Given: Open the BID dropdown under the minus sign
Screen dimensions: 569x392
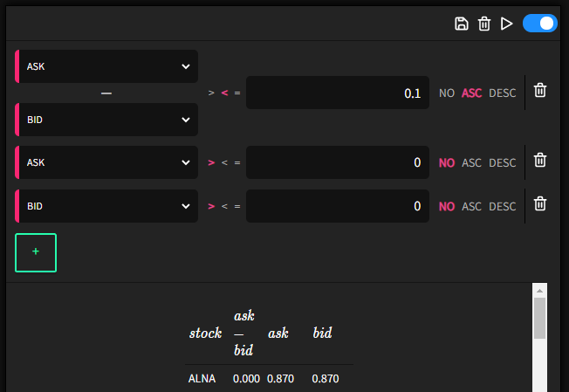Looking at the screenshot, I should 107,120.
